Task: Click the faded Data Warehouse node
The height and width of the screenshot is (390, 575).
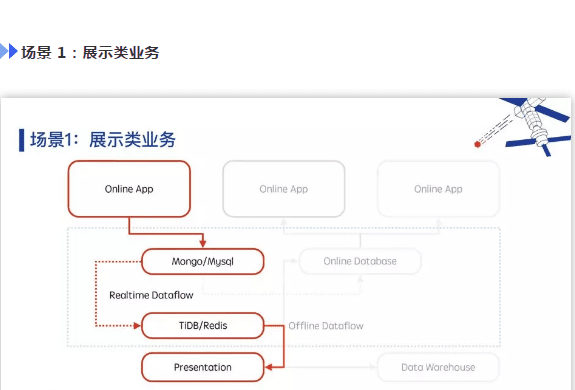Action: point(438,367)
